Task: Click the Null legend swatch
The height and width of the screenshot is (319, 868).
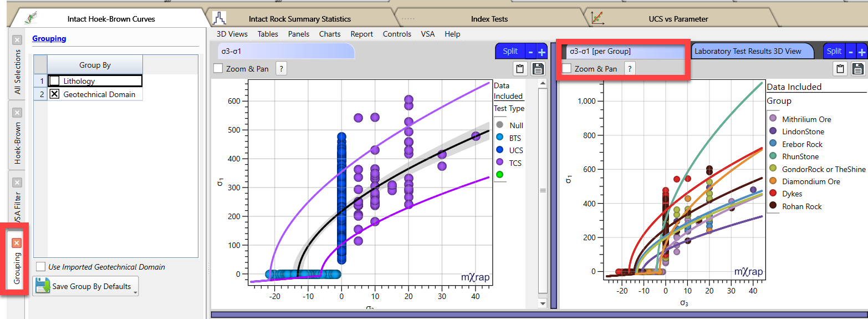Action: 501,125
